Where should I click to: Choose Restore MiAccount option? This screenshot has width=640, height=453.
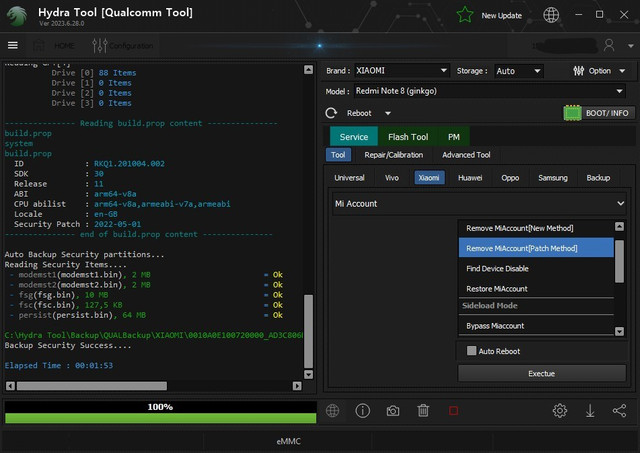536,289
